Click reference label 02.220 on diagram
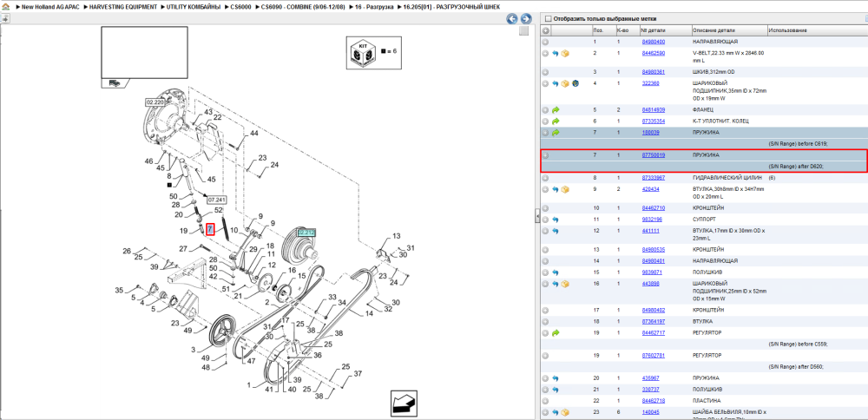Image resolution: width=868 pixels, height=420 pixels. click(155, 102)
